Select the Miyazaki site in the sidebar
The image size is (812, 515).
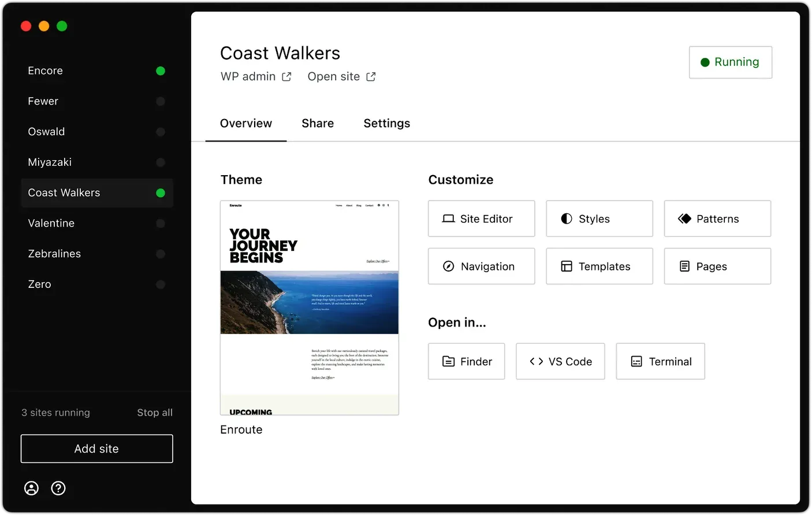pos(50,162)
